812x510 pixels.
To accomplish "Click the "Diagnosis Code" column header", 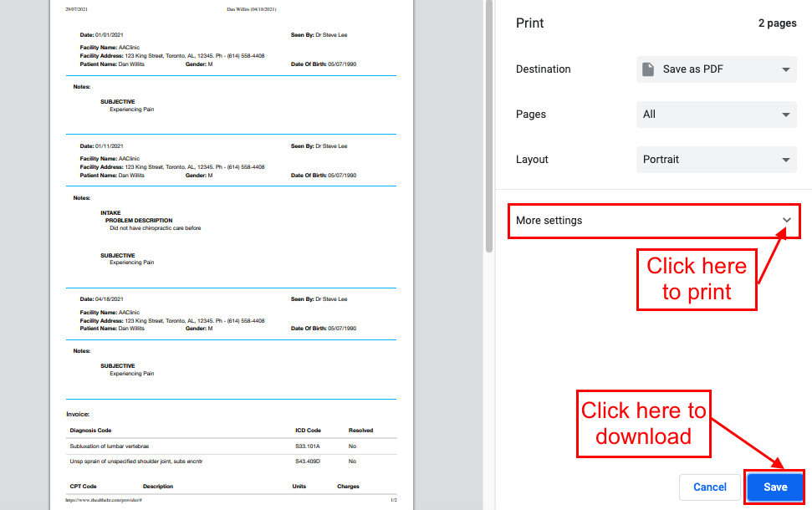I will (90, 431).
